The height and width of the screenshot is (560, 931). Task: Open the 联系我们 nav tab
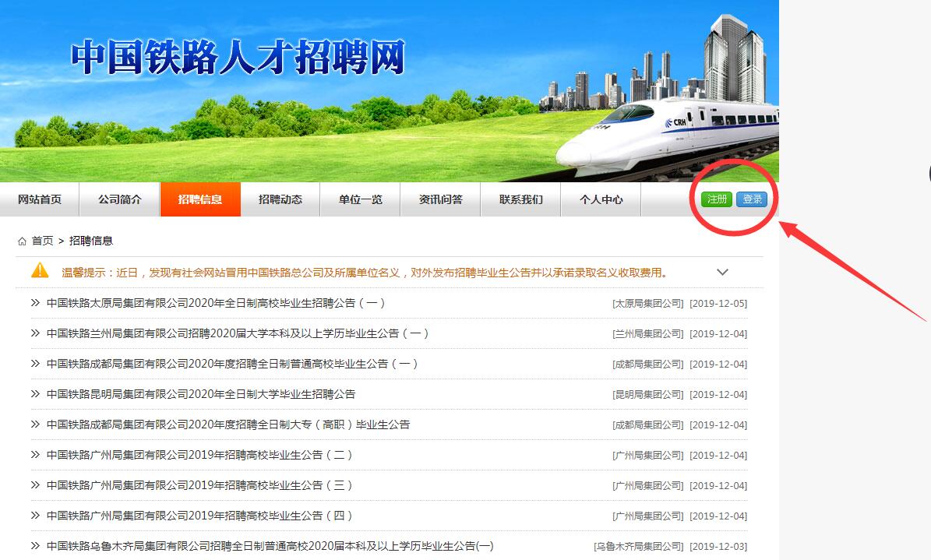coord(520,199)
